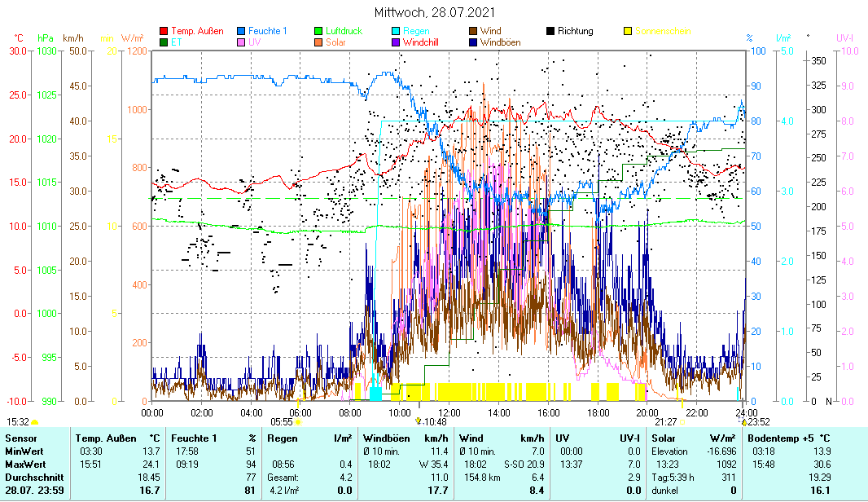Select the chart title Mittwoch, 28.07.2021

[435, 12]
